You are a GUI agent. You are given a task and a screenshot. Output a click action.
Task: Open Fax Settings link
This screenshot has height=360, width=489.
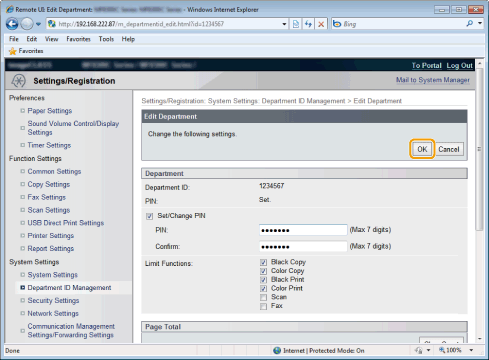[46, 197]
